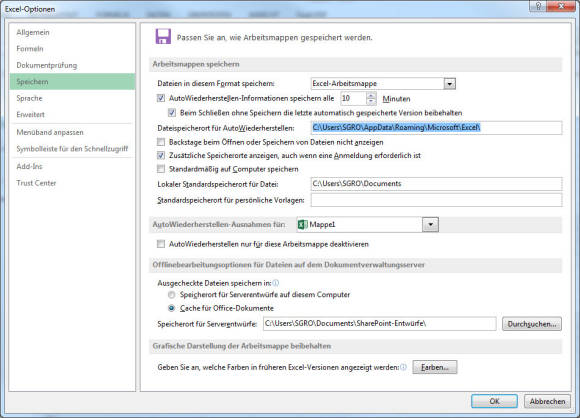
Task: Click the Durchsuchen button
Action: (532, 324)
